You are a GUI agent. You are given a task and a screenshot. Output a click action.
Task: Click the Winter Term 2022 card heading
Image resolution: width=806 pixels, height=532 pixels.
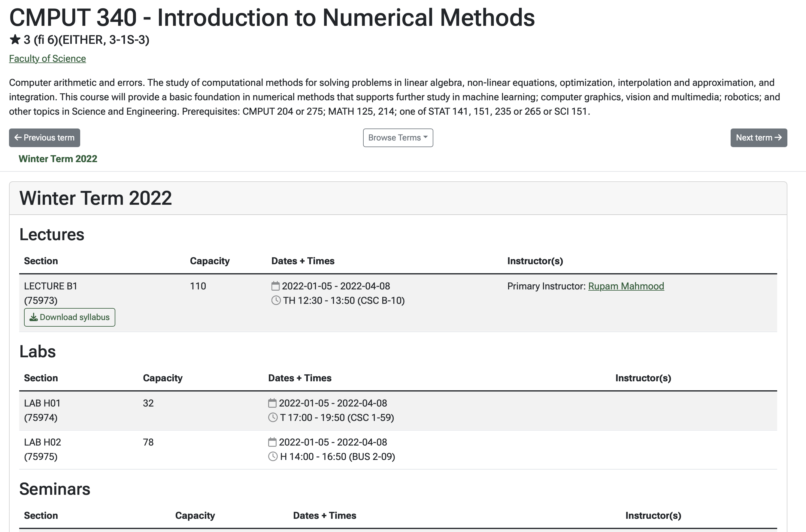click(x=96, y=198)
